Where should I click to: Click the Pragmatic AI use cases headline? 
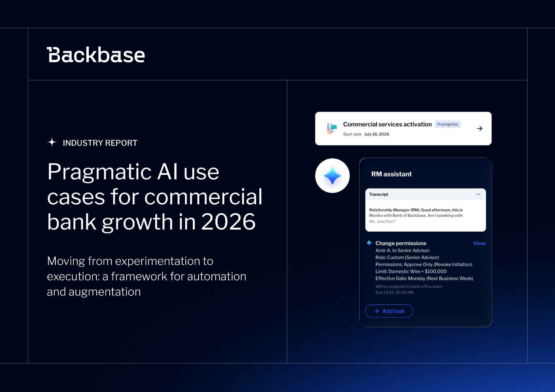154,196
